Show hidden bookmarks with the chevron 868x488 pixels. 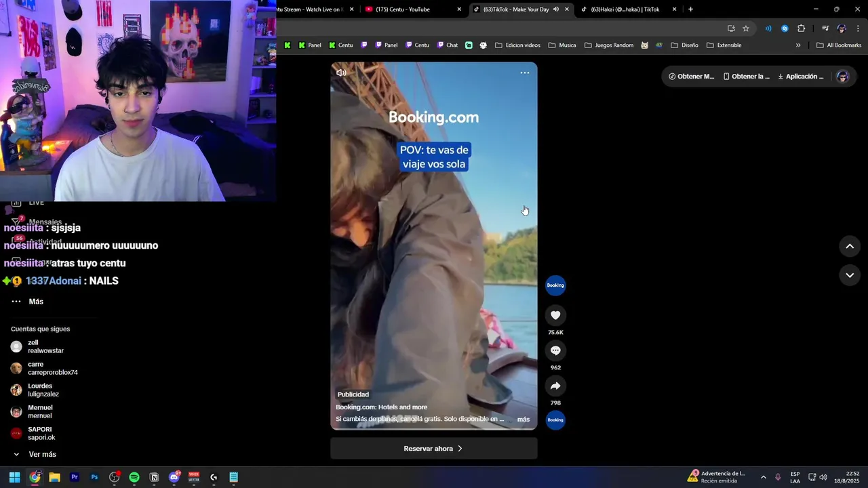pyautogui.click(x=798, y=45)
